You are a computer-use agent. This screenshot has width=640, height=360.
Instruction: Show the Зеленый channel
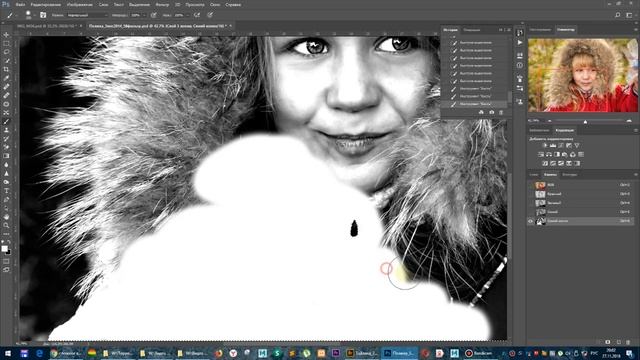coord(531,203)
